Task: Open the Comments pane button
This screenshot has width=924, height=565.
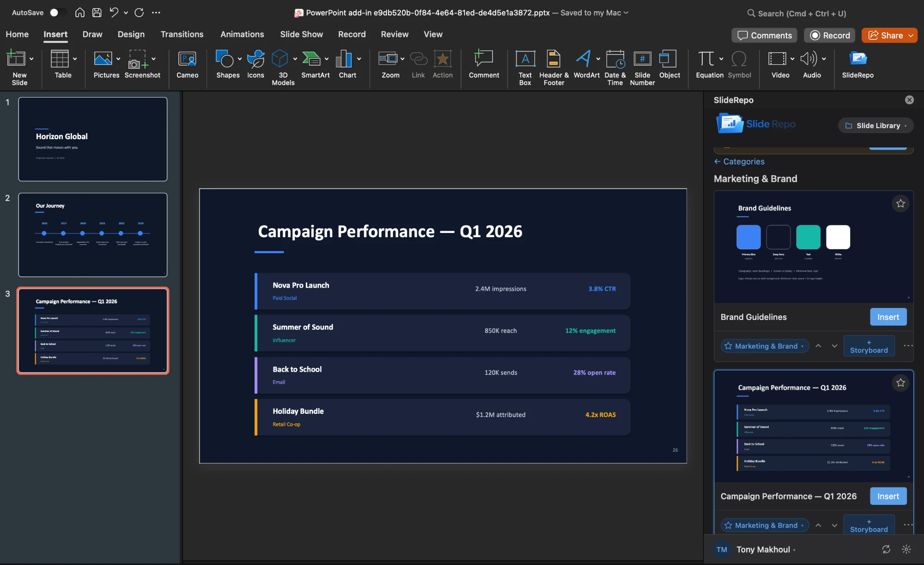Action: 765,35
